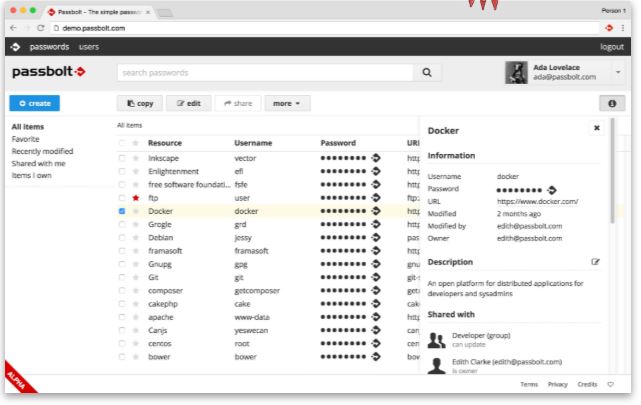
Task: Check the Enlightenment row checkbox
Action: point(122,171)
